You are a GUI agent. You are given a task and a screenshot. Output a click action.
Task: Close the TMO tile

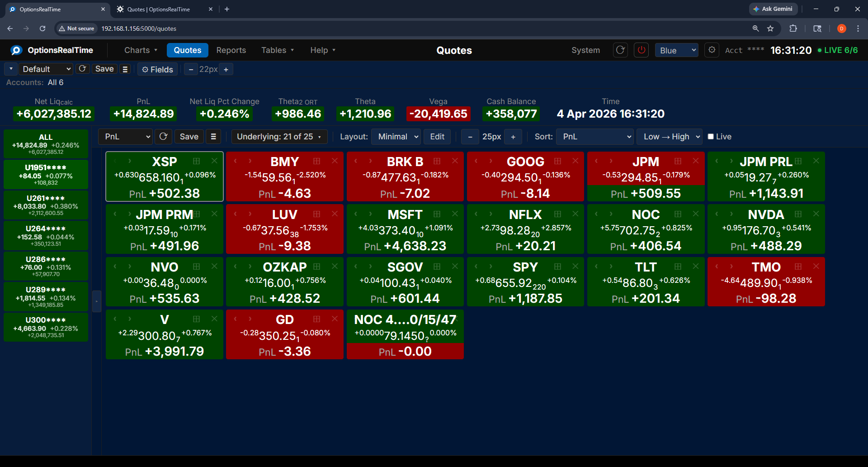coord(816,267)
